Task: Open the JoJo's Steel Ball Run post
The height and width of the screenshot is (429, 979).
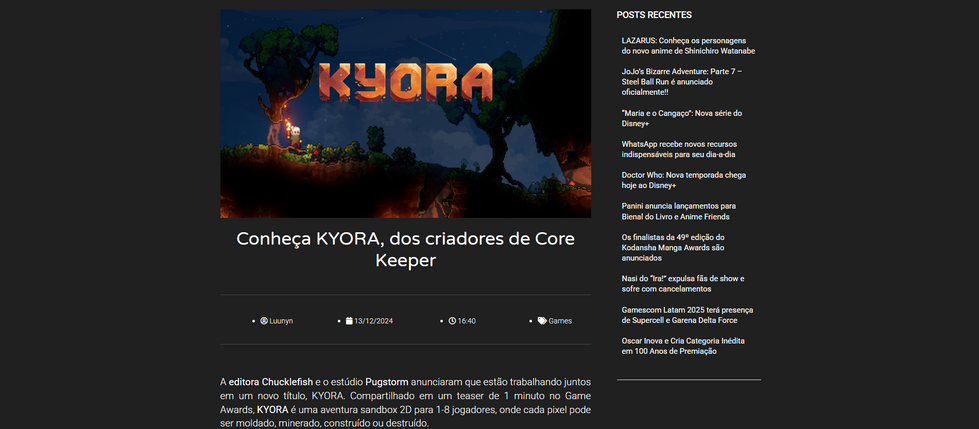Action: [682, 82]
